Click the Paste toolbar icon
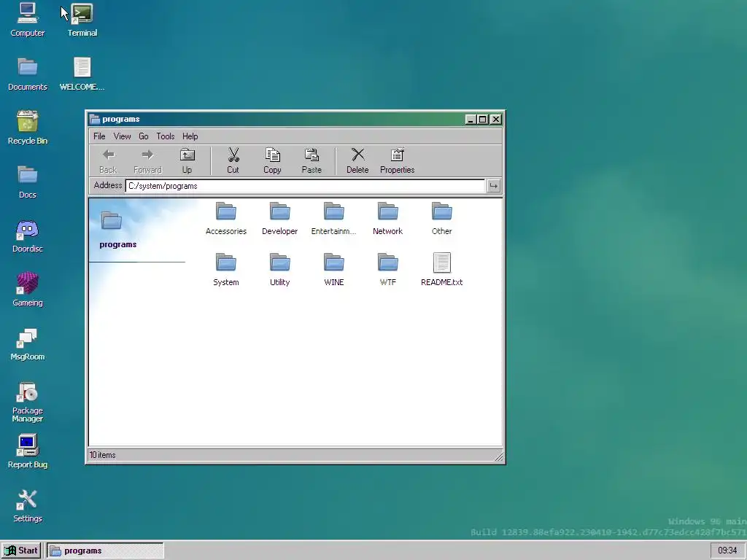The image size is (747, 560). [311, 160]
